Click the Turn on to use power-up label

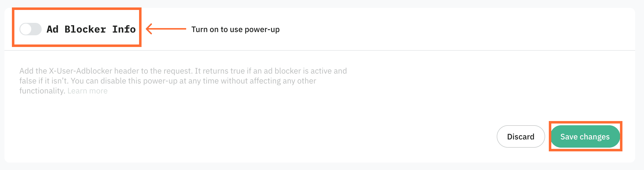pyautogui.click(x=236, y=29)
